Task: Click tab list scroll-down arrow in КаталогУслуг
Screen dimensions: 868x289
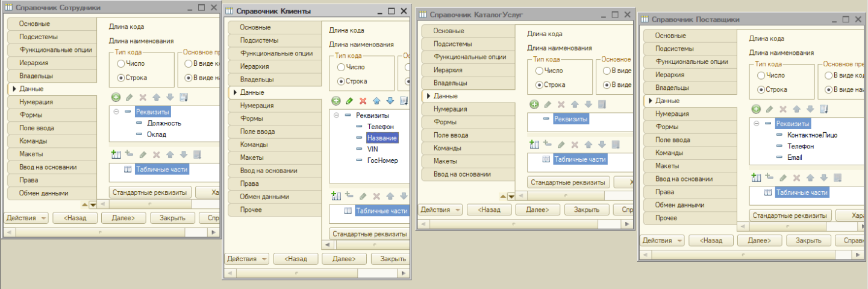Action: pos(511,197)
